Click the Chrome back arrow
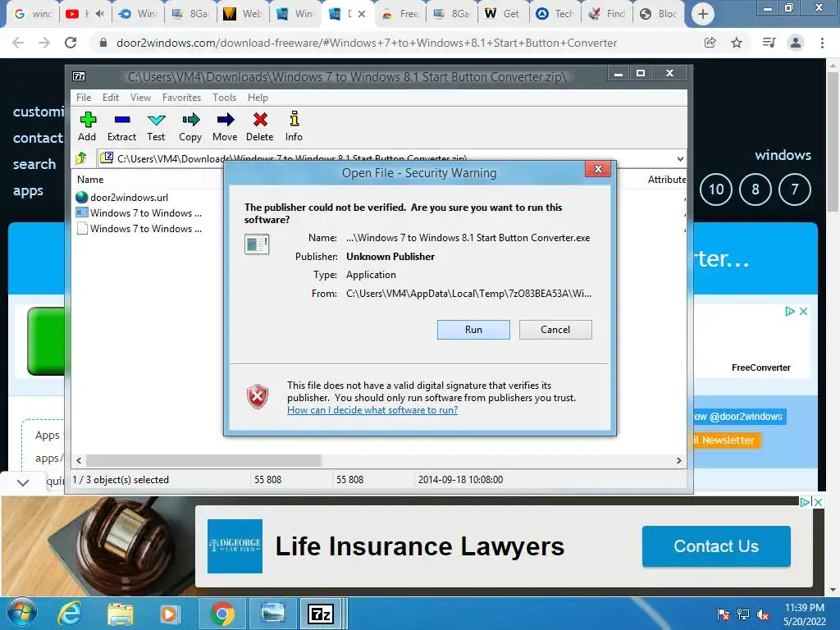The image size is (840, 630). click(x=18, y=43)
